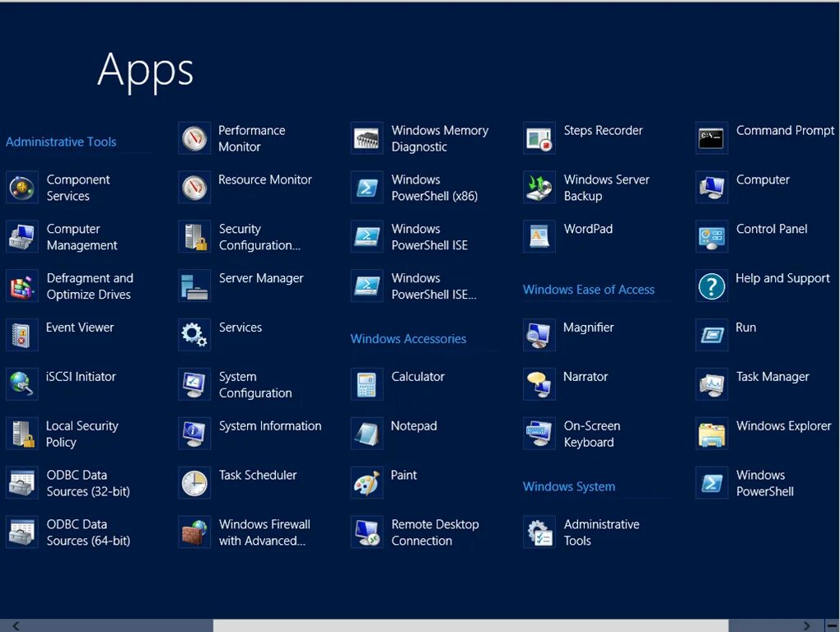Open the Computer icon
The height and width of the screenshot is (632, 840).
[712, 188]
